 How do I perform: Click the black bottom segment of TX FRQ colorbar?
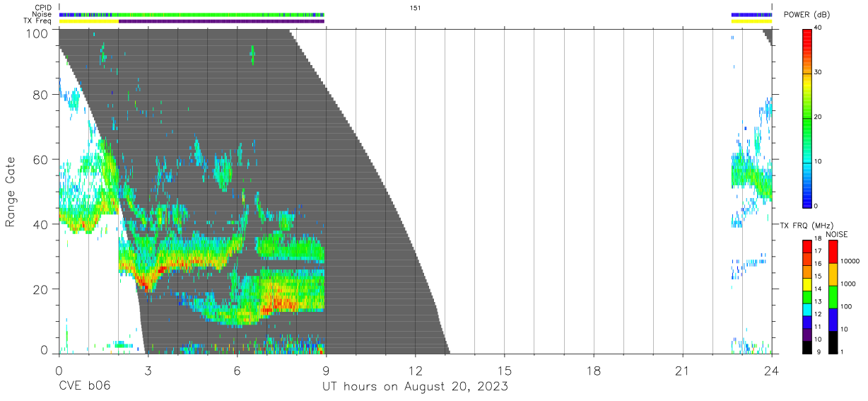[807, 347]
